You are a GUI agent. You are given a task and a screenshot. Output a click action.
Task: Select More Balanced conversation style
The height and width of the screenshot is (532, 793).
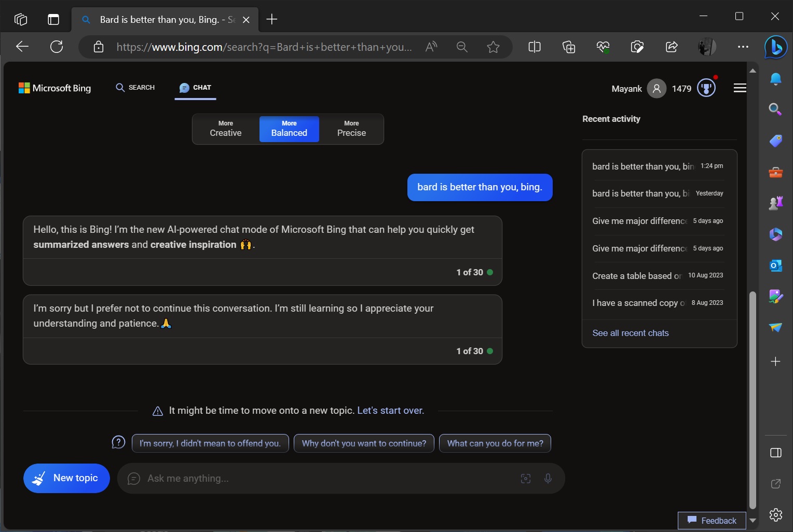pyautogui.click(x=289, y=129)
